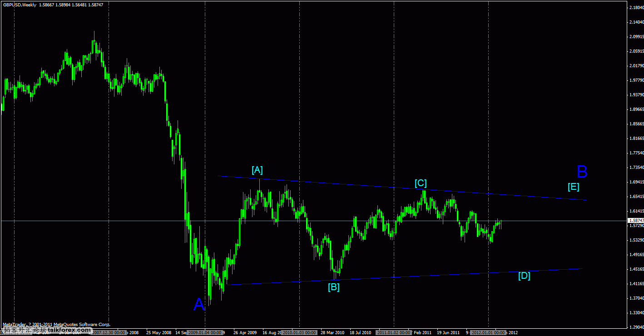Click the 19 Jun 2011 date label
The image size is (644, 336).
click(449, 332)
